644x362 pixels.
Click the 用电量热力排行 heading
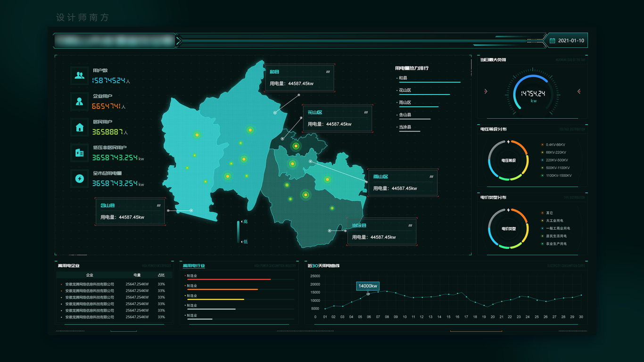[x=412, y=68]
